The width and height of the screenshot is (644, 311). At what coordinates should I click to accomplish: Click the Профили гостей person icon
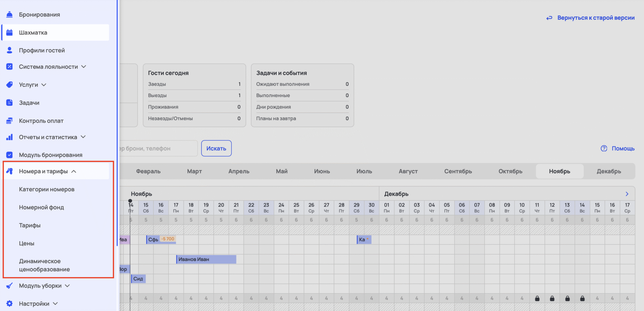coord(9,50)
